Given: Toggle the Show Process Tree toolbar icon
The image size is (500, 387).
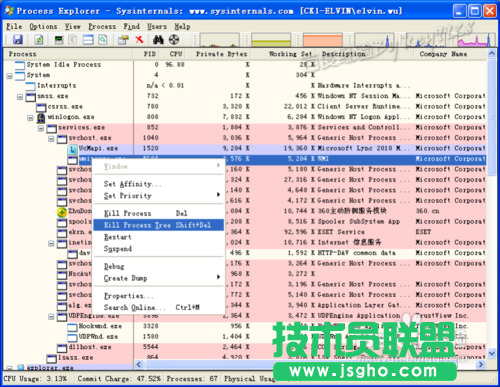Looking at the screenshot, I should tap(73, 40).
